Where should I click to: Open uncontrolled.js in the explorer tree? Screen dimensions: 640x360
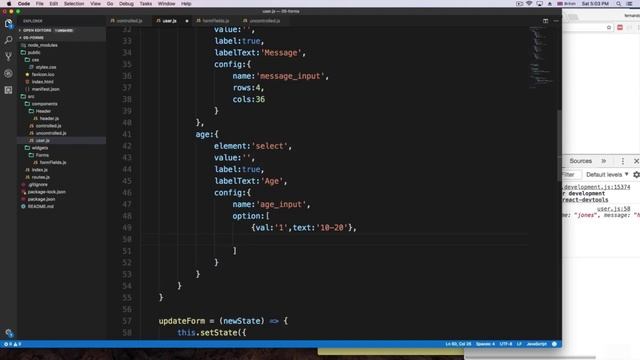[51, 133]
